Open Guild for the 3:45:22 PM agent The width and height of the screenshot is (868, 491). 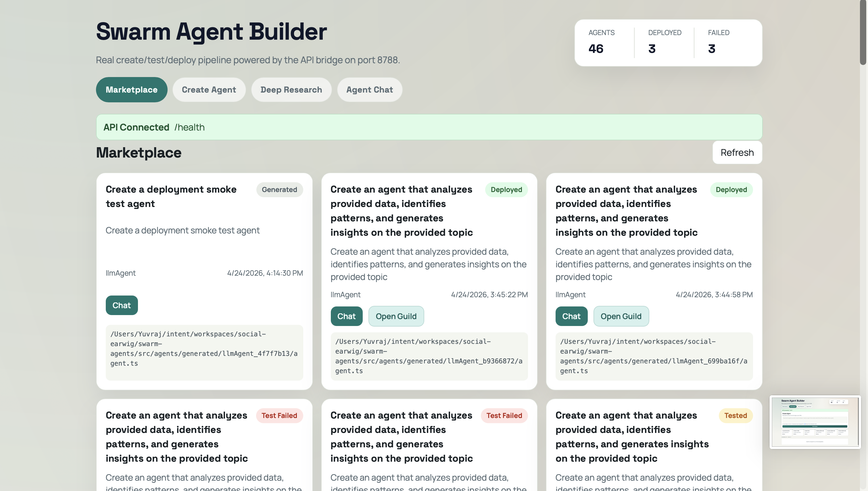(x=396, y=316)
